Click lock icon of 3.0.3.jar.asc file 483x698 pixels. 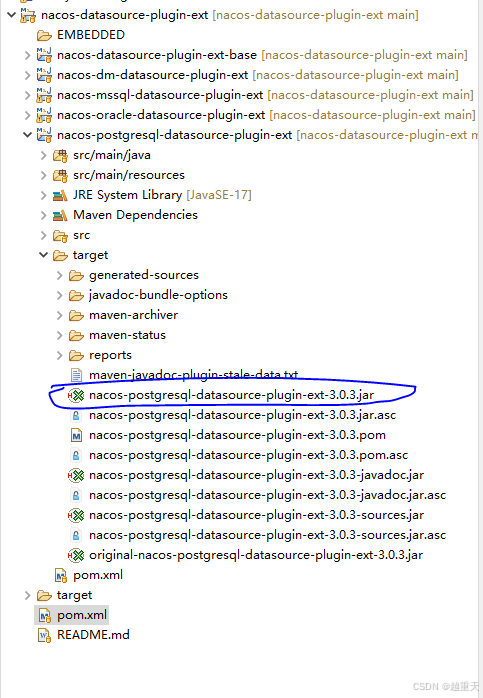[76, 416]
